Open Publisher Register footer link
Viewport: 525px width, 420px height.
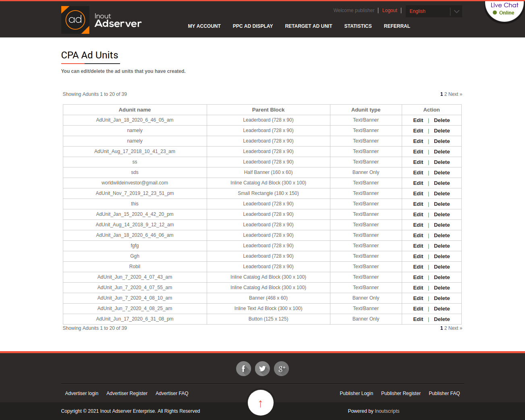(401, 393)
